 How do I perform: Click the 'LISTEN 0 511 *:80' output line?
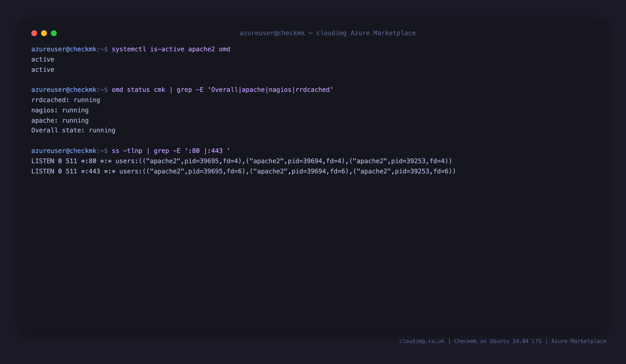click(x=241, y=161)
